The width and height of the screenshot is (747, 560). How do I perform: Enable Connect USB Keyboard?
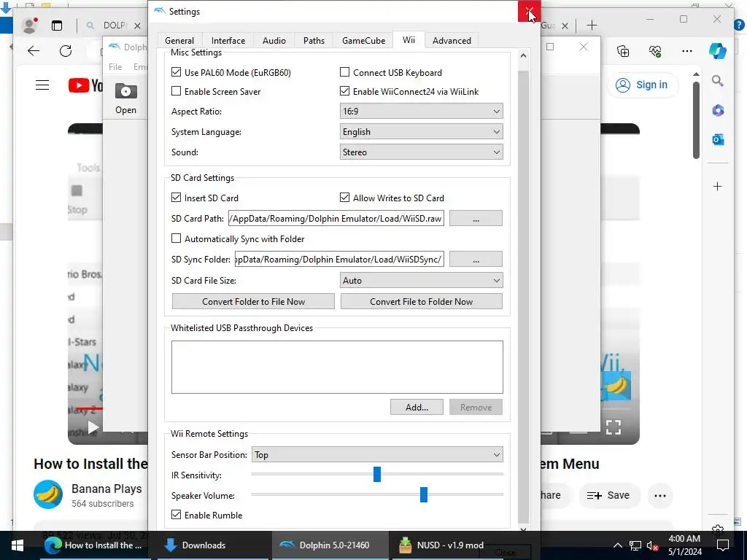[x=344, y=72]
